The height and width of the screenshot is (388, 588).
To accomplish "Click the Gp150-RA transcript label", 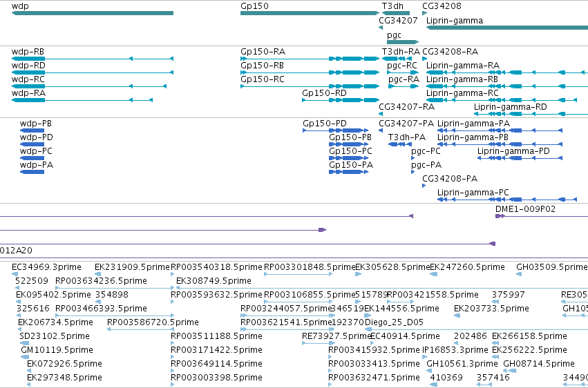I will coord(263,52).
